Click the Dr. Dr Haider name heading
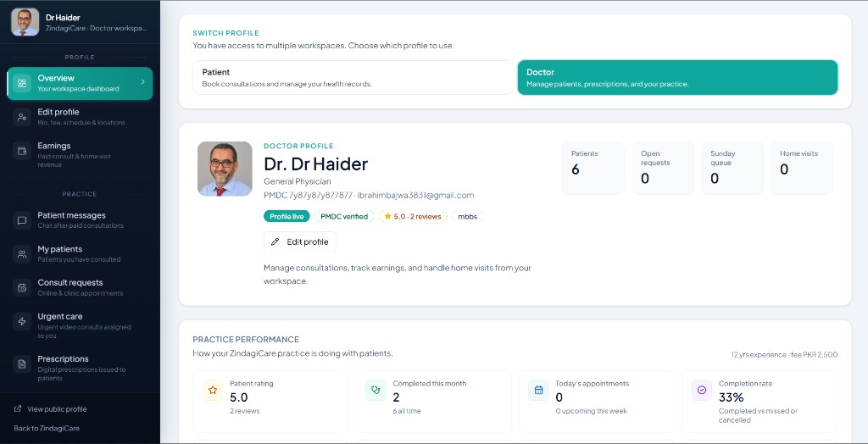Image resolution: width=868 pixels, height=444 pixels. click(x=315, y=164)
